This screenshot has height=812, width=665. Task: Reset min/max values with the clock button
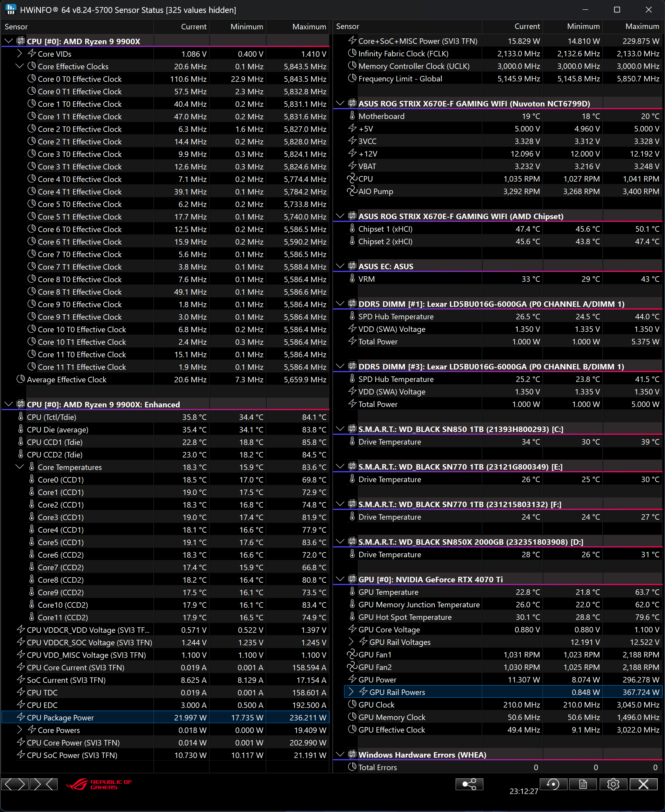553,784
